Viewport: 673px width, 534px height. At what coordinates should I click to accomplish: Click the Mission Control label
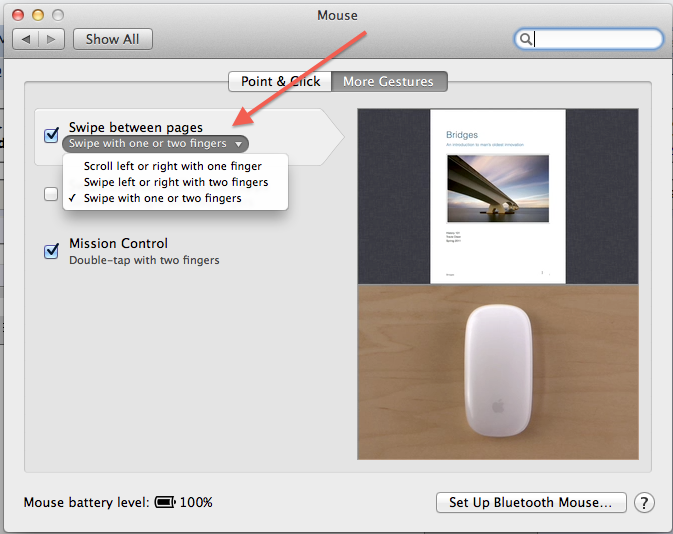tap(118, 243)
